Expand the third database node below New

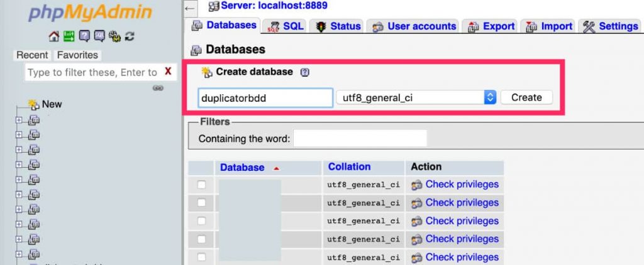click(19, 149)
